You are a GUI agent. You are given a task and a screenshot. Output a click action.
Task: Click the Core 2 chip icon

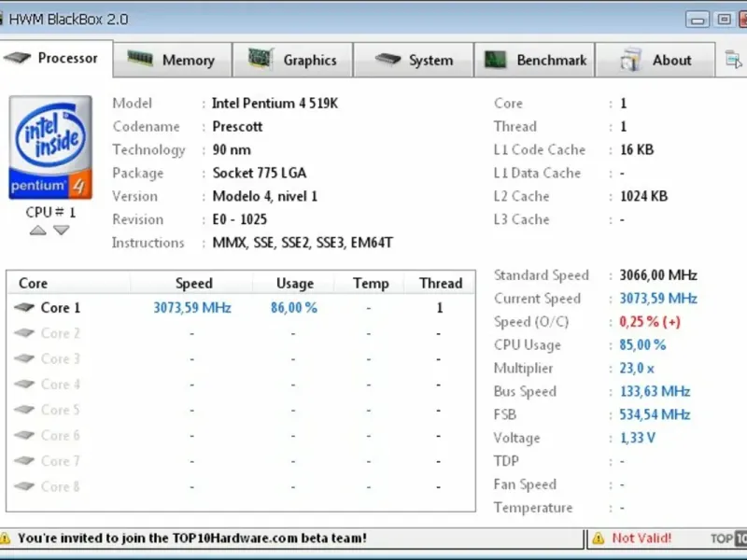point(24,333)
